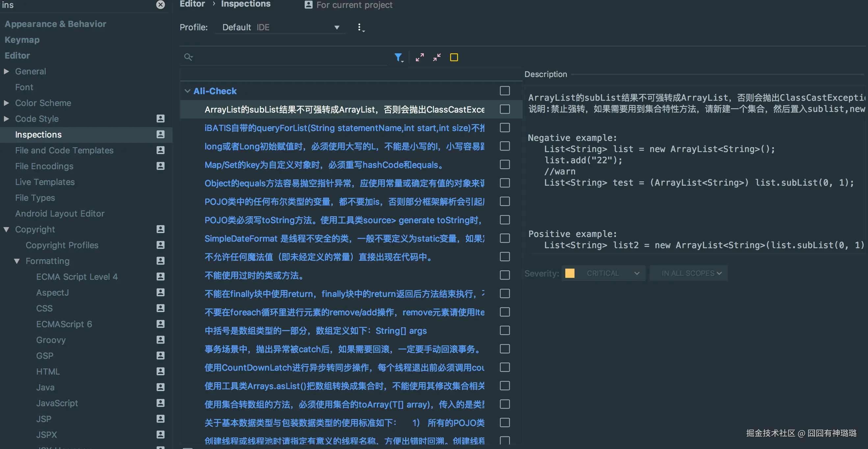
Task: Toggle the Ali-Check group checkbox
Action: [x=504, y=91]
